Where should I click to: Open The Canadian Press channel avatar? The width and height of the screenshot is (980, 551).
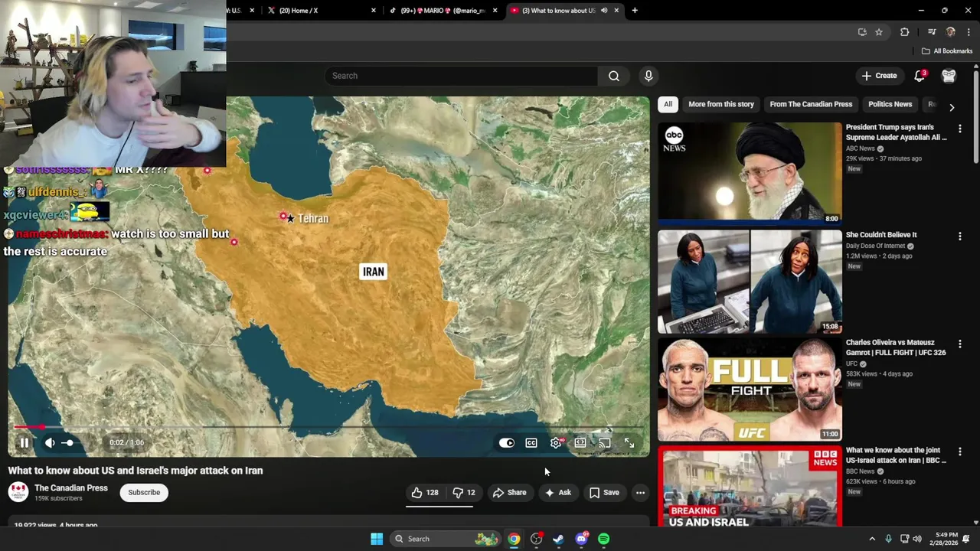pyautogui.click(x=18, y=492)
